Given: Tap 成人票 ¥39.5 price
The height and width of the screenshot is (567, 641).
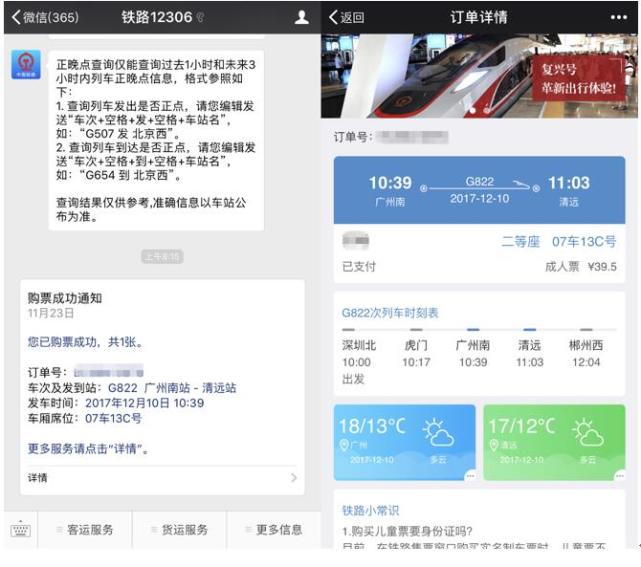Looking at the screenshot, I should point(580,267).
